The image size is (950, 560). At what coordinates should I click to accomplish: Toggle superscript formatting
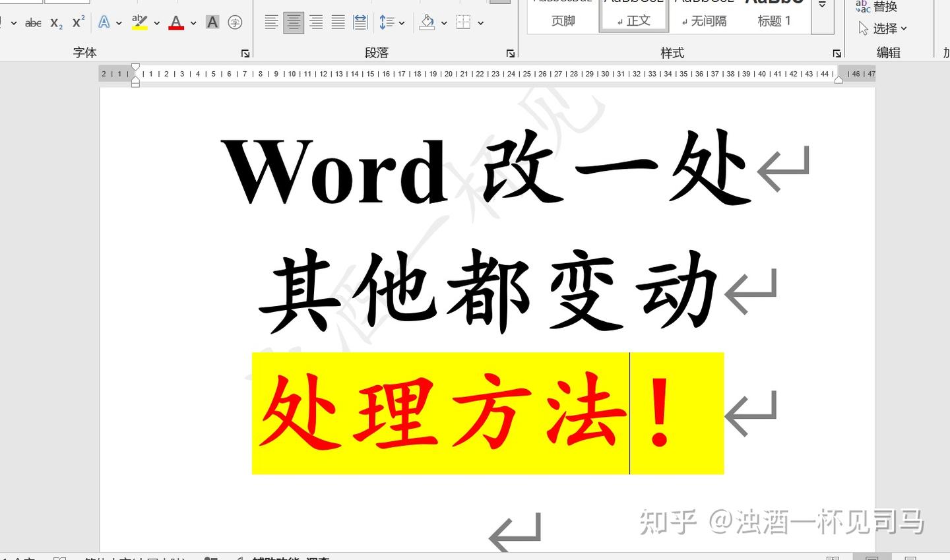(x=79, y=22)
